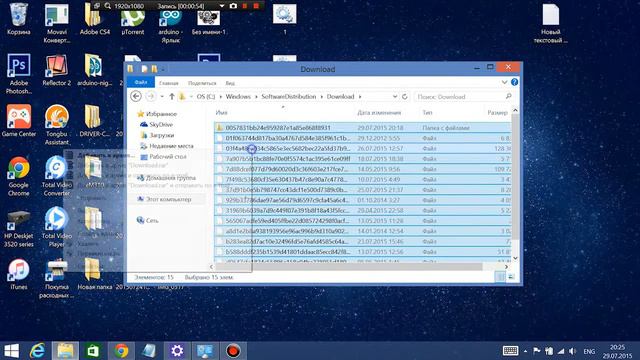Click the Start button
This screenshot has width=640, height=360.
point(11,351)
